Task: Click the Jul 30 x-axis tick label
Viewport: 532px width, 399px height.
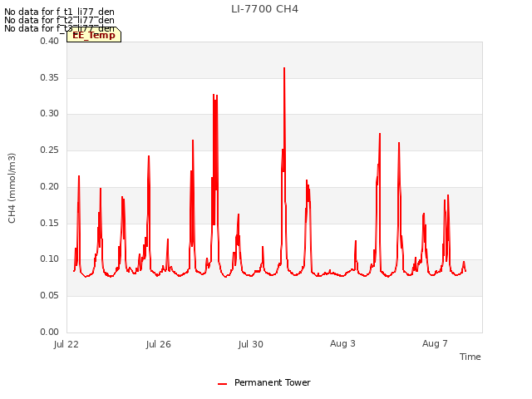Action: tap(251, 344)
